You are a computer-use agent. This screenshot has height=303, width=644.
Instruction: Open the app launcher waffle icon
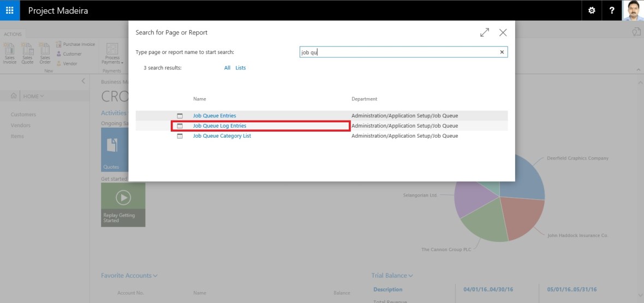point(10,10)
